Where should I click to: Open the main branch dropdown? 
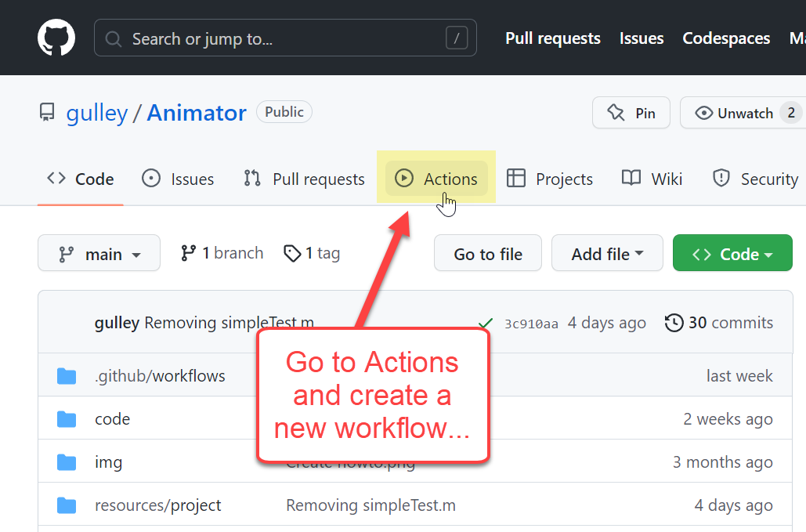point(99,253)
